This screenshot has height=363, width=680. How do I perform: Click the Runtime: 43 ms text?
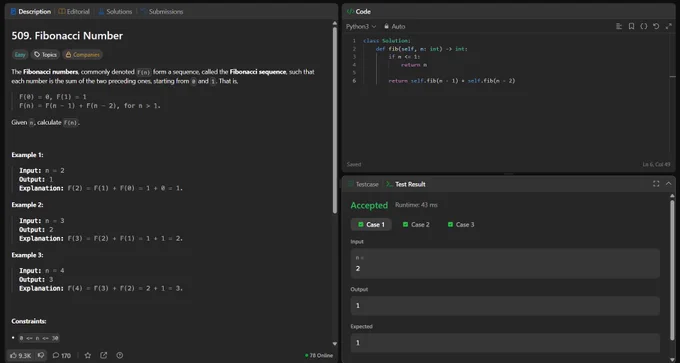(416, 205)
